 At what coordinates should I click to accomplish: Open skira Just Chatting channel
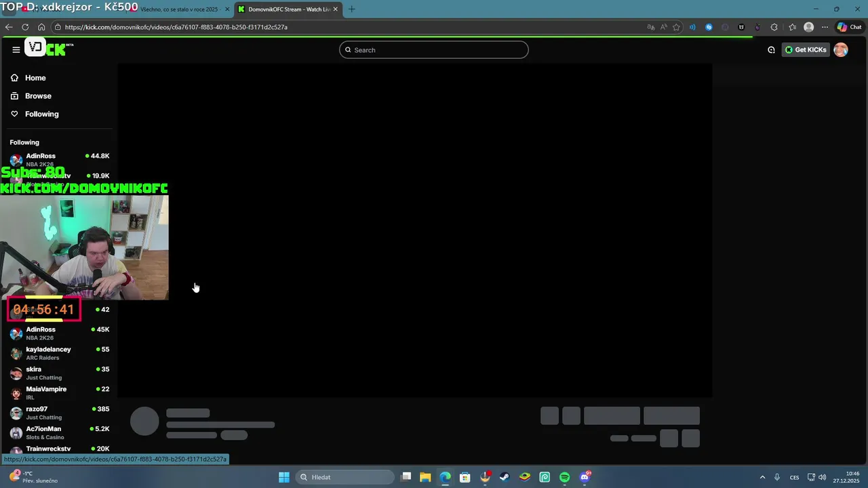(x=60, y=373)
